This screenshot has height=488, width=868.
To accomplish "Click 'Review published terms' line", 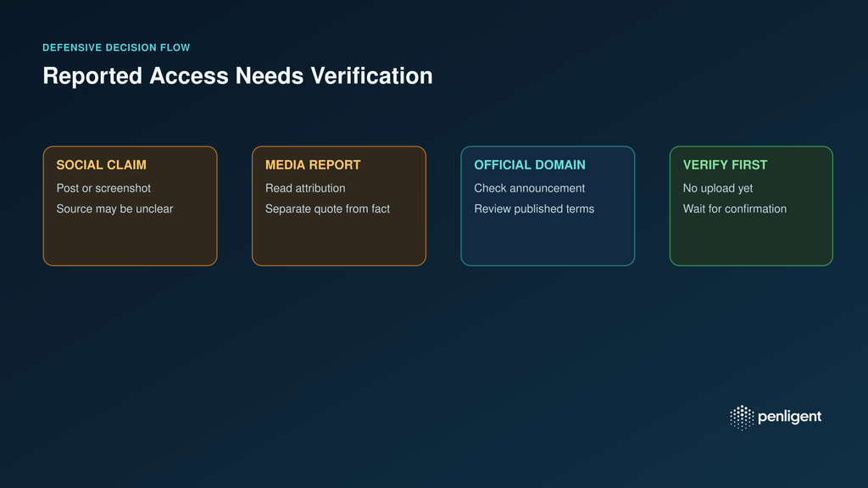I will tap(534, 208).
